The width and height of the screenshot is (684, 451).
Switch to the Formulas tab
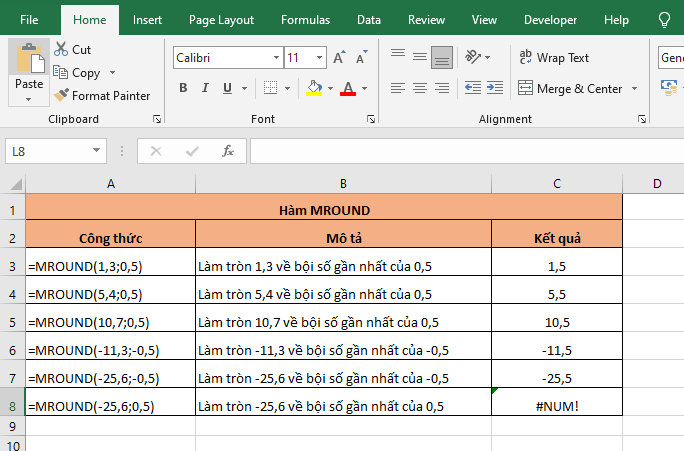(x=305, y=20)
